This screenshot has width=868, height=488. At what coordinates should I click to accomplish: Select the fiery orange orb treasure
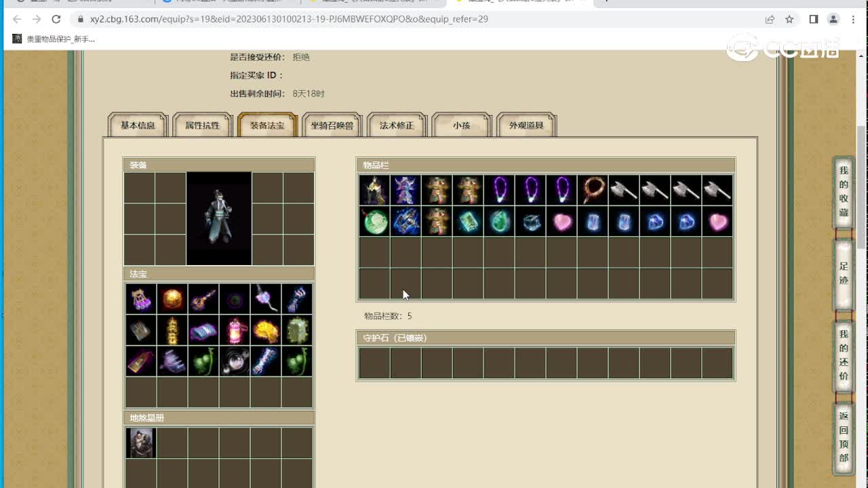[172, 299]
